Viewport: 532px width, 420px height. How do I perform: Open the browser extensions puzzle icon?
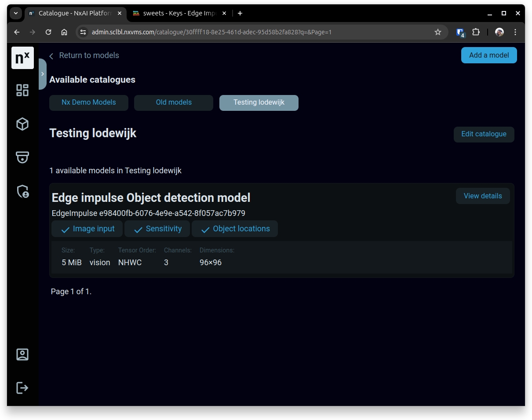coord(476,32)
